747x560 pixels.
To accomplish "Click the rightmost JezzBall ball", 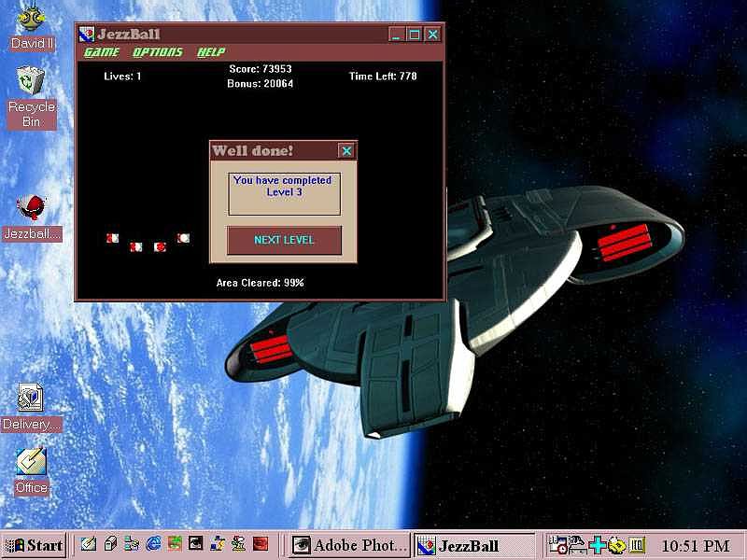I will tap(183, 238).
